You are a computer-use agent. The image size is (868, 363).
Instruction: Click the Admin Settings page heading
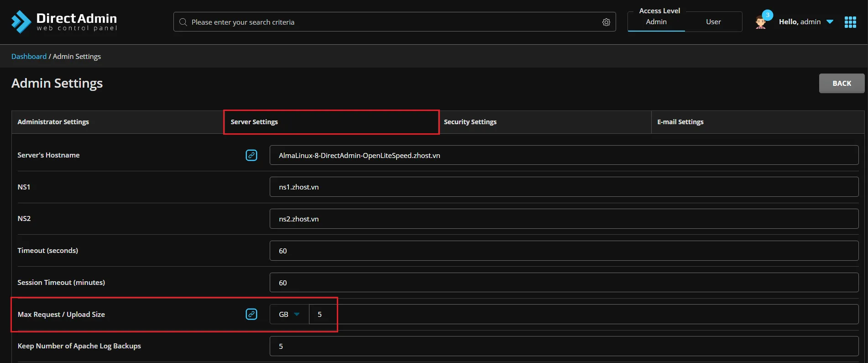pos(57,83)
